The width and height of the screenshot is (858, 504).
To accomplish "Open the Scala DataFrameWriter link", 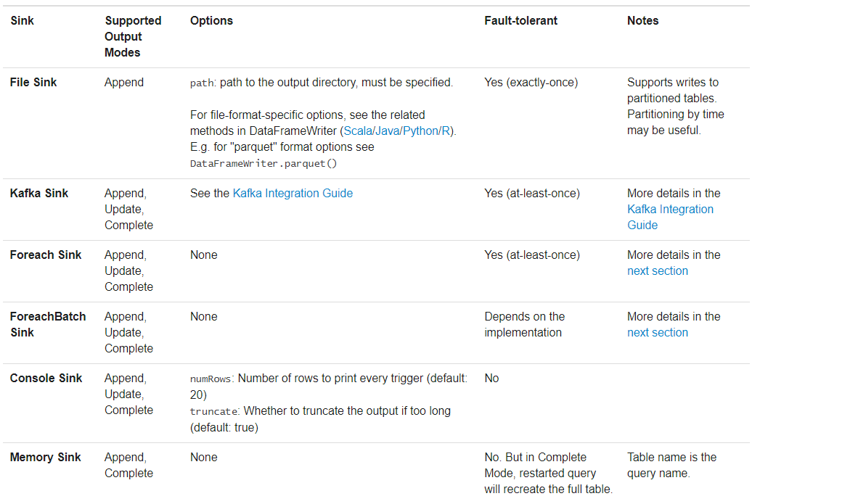I will [359, 131].
